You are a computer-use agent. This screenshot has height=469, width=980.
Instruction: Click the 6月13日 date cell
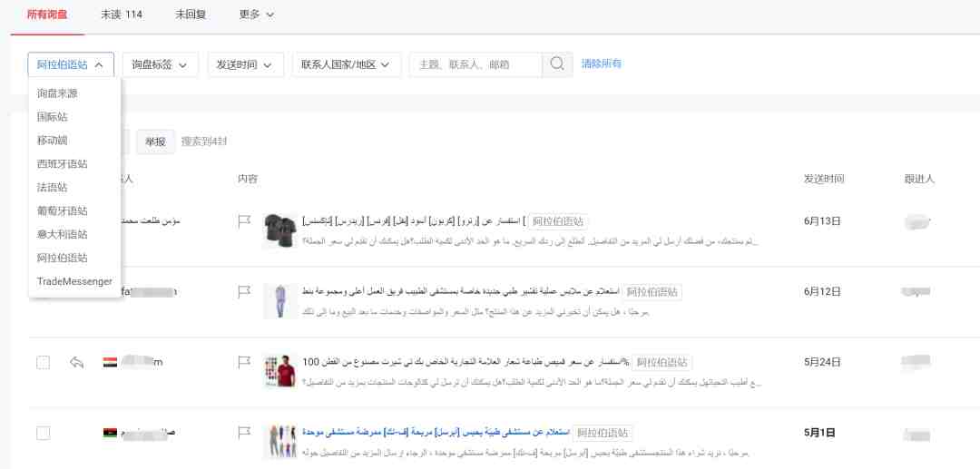822,221
